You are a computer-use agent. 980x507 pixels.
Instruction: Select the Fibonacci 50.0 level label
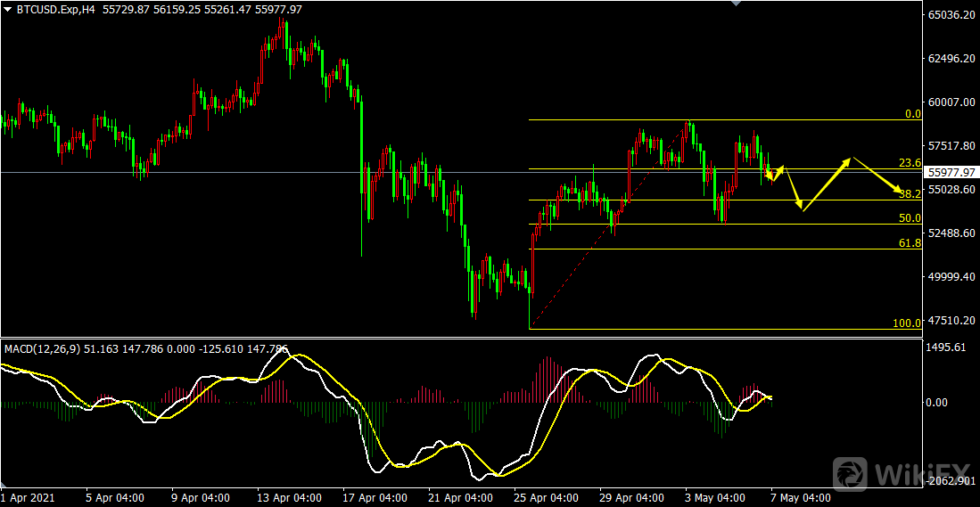[910, 218]
